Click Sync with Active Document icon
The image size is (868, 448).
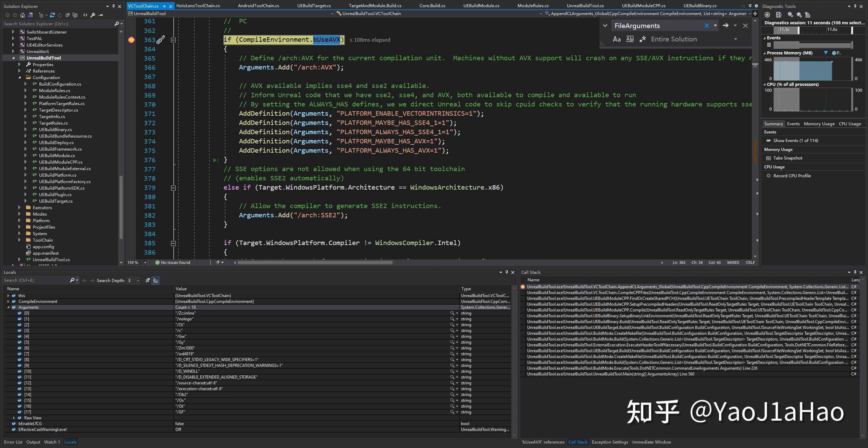click(x=52, y=15)
